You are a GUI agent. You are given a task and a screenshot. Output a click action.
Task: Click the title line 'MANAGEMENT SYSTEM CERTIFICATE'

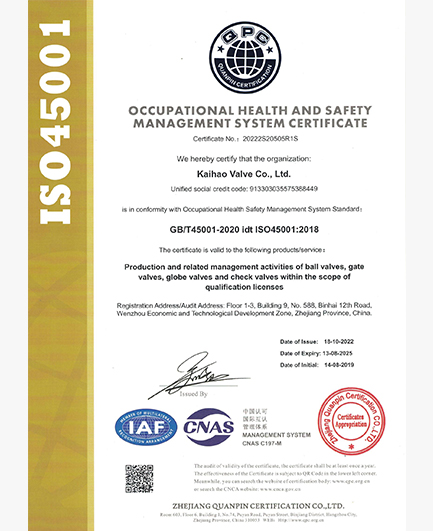tap(250, 123)
